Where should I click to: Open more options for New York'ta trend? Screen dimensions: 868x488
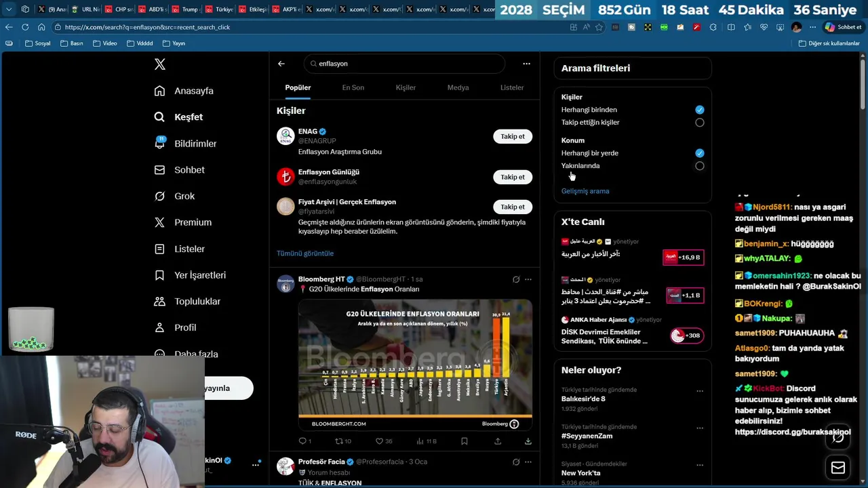point(700,465)
